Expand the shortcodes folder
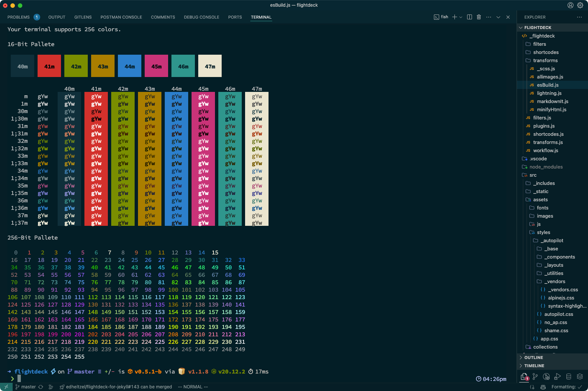The image size is (588, 391). click(x=552, y=52)
